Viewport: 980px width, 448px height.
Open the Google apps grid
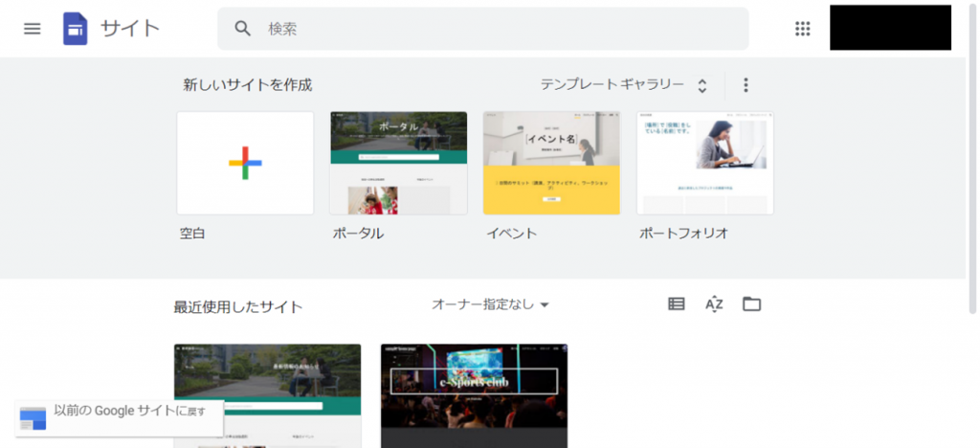802,28
